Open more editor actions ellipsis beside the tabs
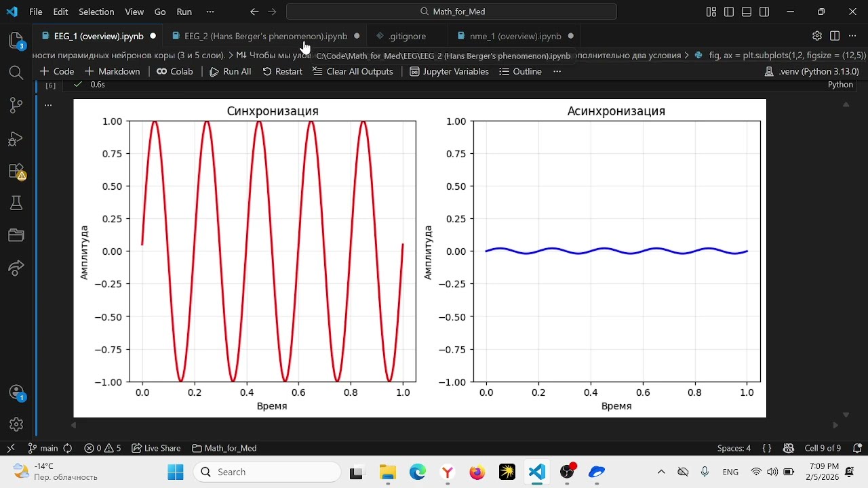868x488 pixels. point(852,36)
